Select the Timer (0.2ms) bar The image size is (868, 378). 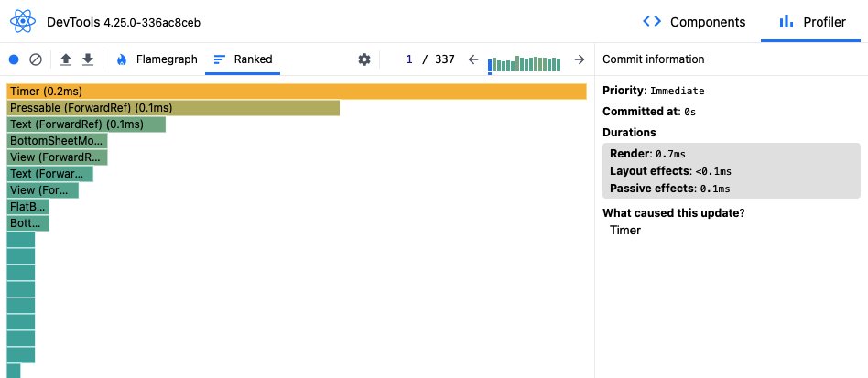tap(297, 92)
